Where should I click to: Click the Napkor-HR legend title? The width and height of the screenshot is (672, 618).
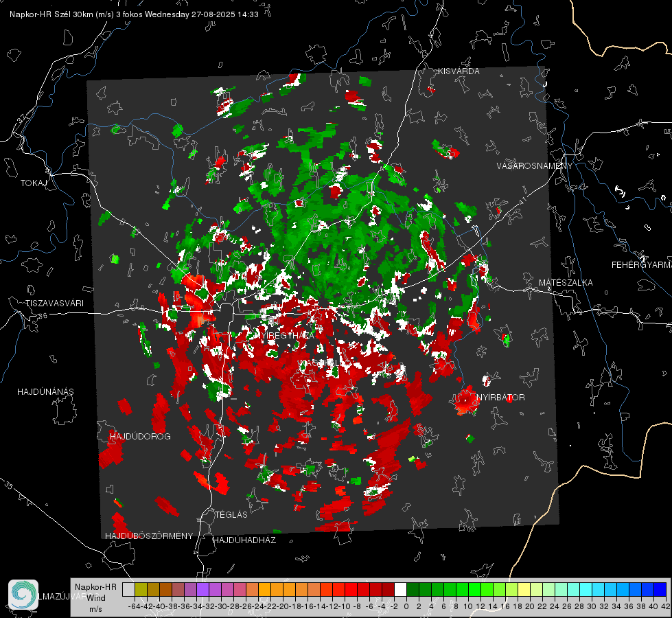[x=95, y=587]
